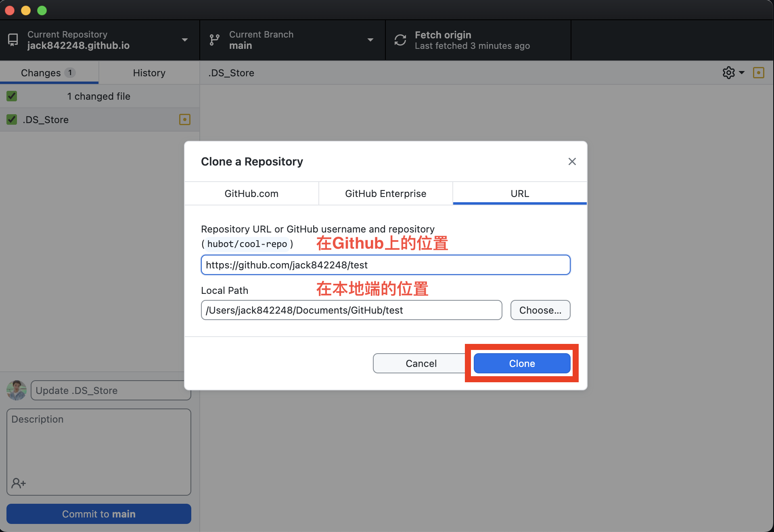Open the Choose... local path picker

coord(540,310)
